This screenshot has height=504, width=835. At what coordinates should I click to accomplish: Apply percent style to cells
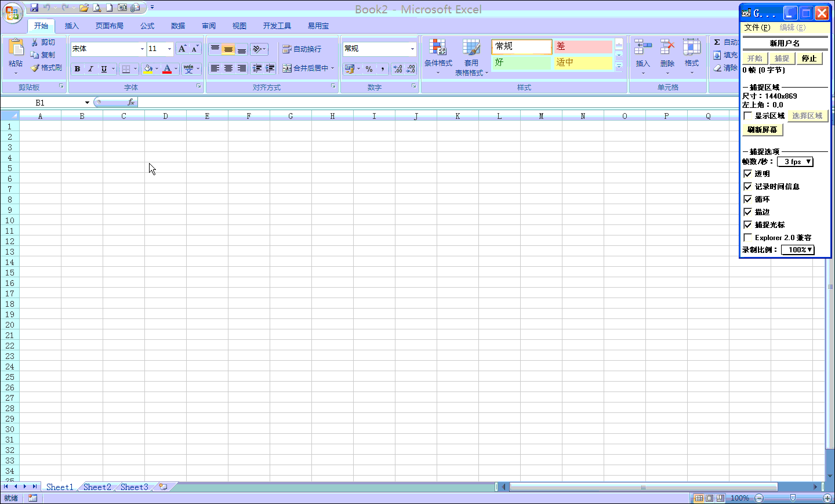[369, 68]
